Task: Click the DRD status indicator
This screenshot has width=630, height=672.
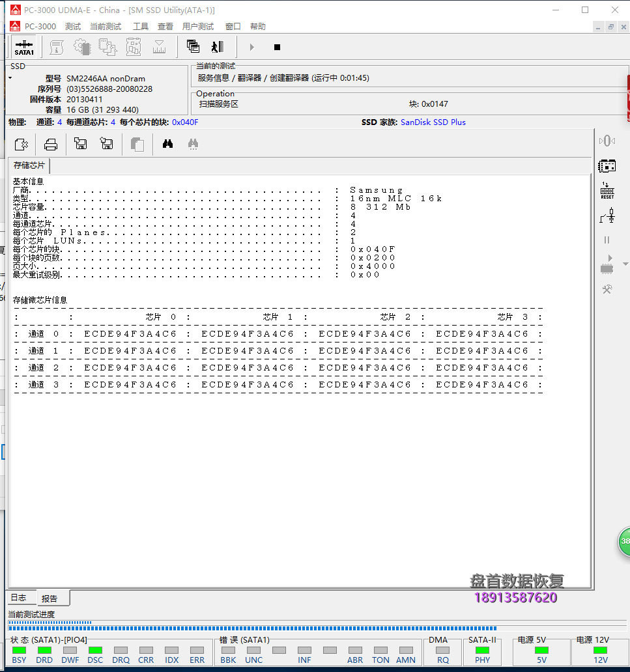Action: 44,650
